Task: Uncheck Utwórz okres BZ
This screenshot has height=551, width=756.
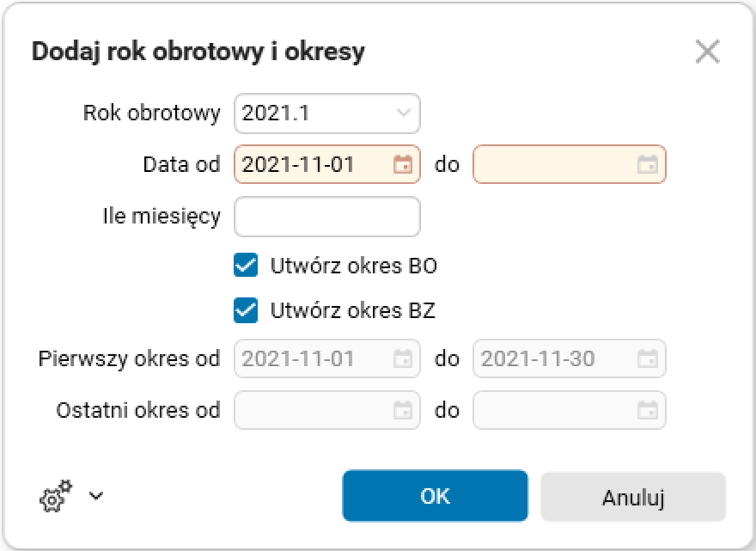Action: 246,310
